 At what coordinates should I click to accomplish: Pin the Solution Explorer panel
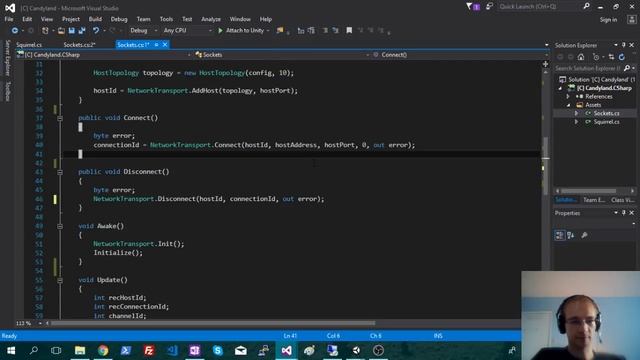coord(624,45)
